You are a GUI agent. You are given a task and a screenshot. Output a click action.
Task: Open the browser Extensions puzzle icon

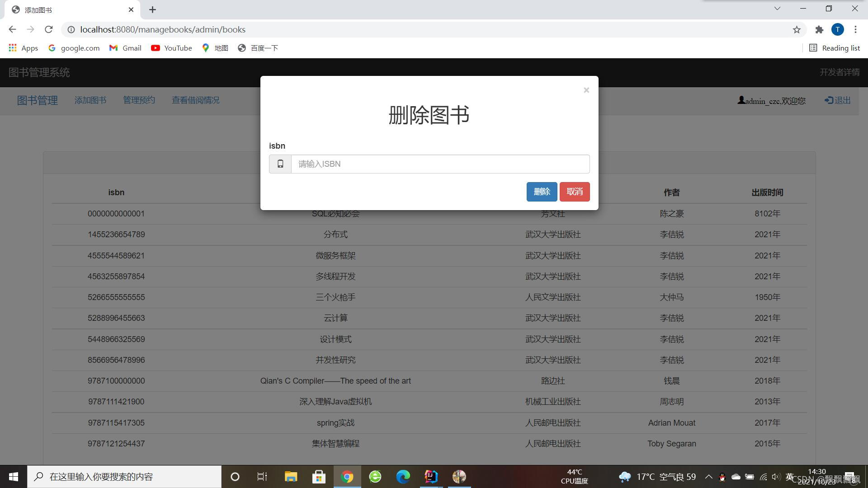tap(819, 30)
